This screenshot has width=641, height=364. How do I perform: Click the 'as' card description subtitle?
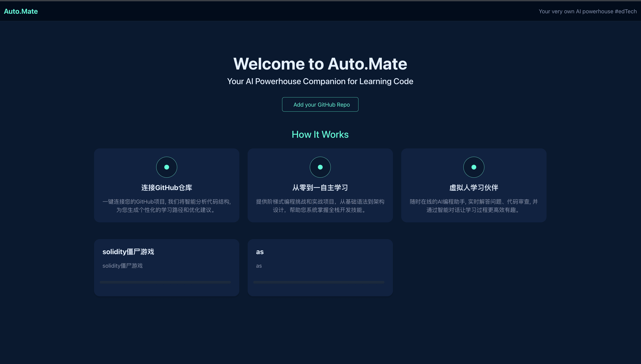pyautogui.click(x=259, y=266)
